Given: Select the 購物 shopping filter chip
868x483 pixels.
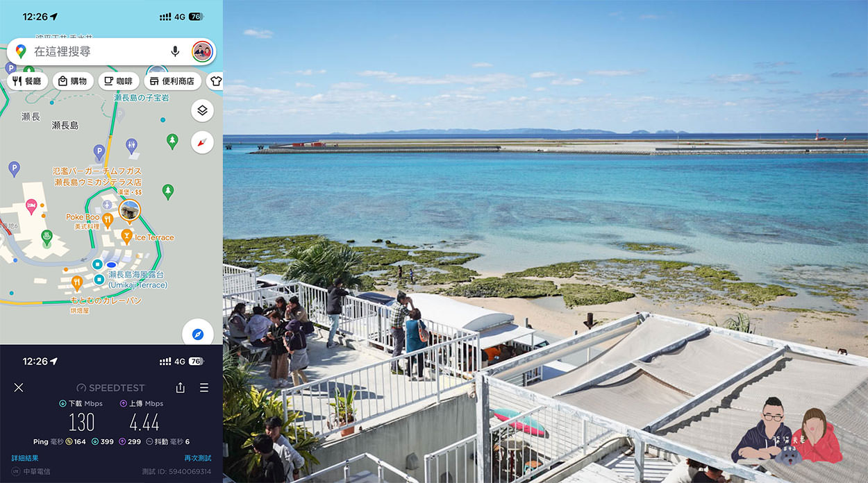Looking at the screenshot, I should click(x=73, y=81).
